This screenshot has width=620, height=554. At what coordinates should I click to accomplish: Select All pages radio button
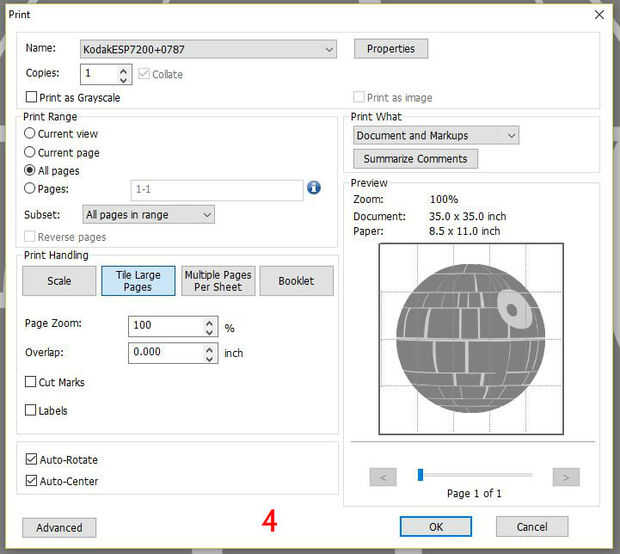point(30,170)
